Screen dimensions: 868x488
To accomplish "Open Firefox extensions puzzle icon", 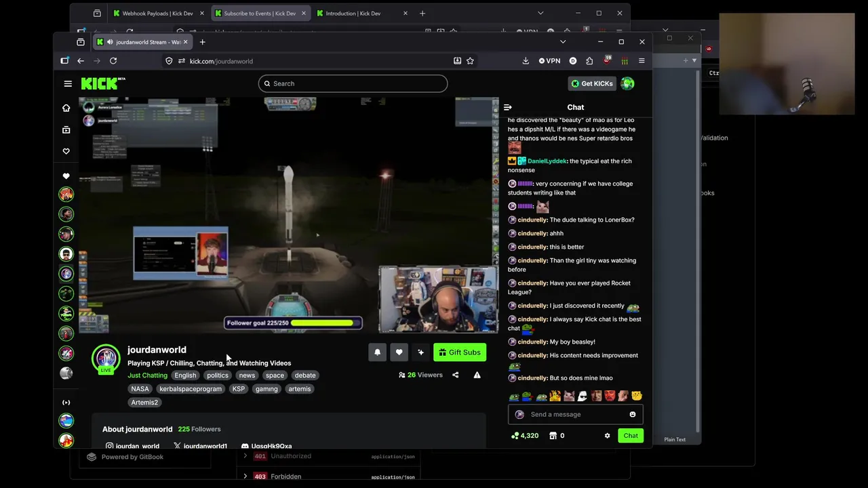I will coord(589,61).
